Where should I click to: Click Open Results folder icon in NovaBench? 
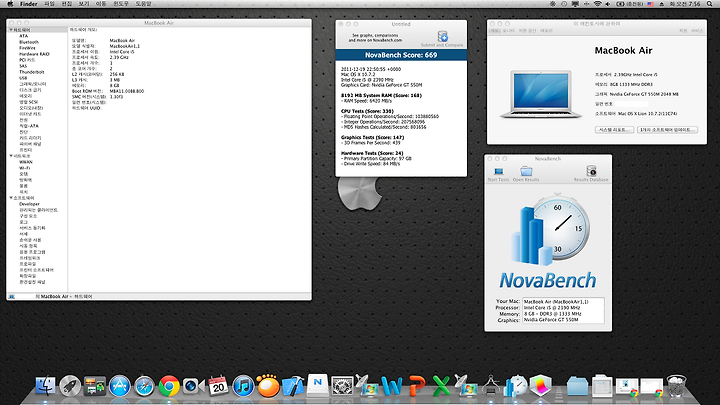(x=526, y=171)
